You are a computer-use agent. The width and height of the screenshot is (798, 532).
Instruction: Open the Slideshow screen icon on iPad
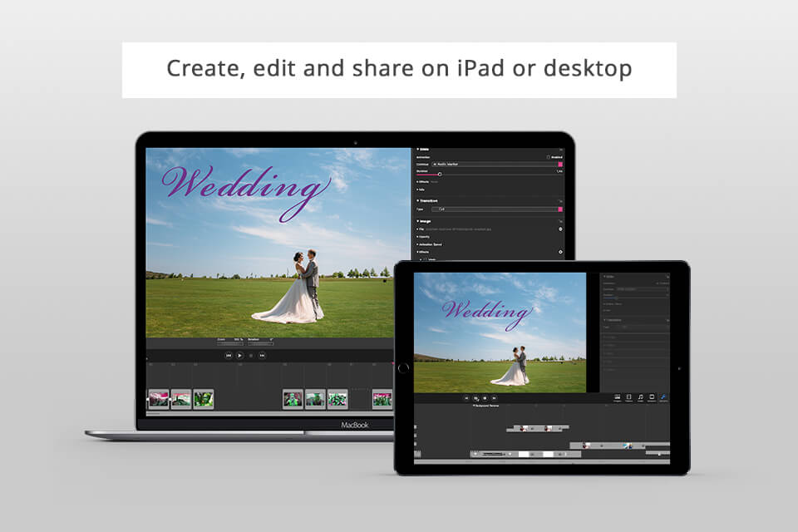[652, 397]
